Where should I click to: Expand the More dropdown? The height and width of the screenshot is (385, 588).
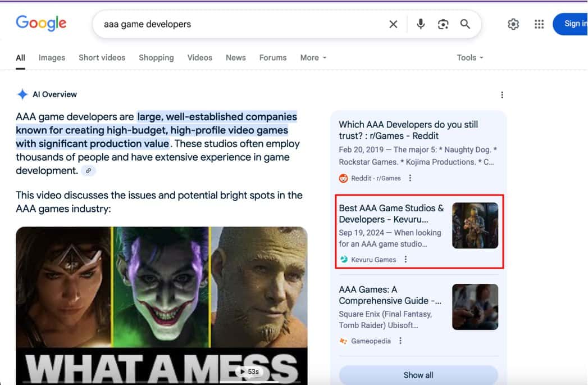point(313,58)
